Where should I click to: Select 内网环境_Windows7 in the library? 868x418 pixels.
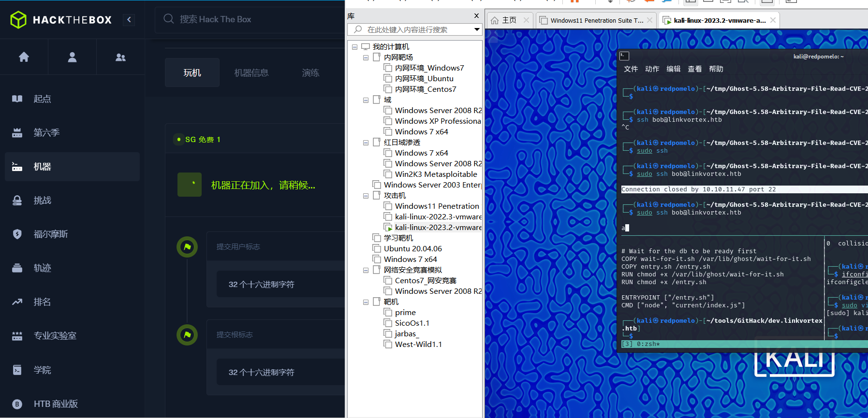click(x=429, y=68)
